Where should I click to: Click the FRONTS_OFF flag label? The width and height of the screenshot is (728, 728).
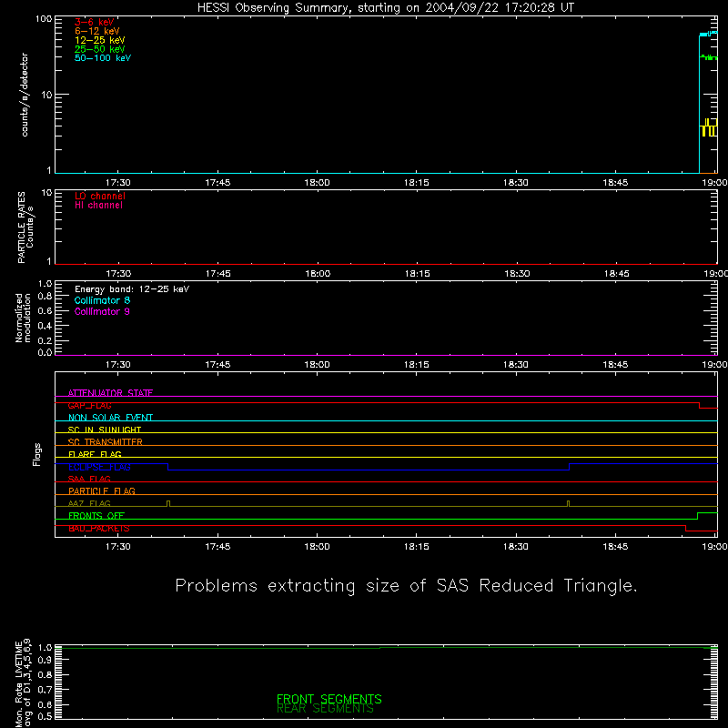tap(96, 516)
